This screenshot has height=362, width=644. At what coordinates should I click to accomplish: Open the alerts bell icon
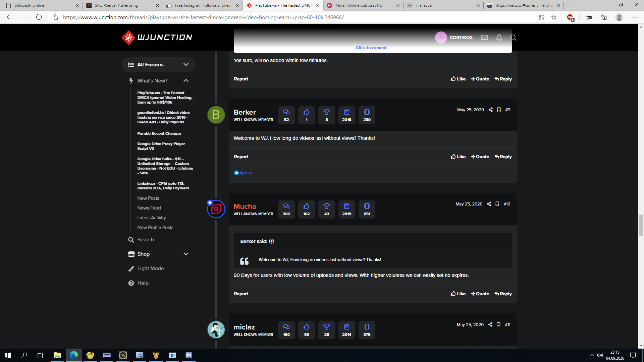tap(499, 38)
